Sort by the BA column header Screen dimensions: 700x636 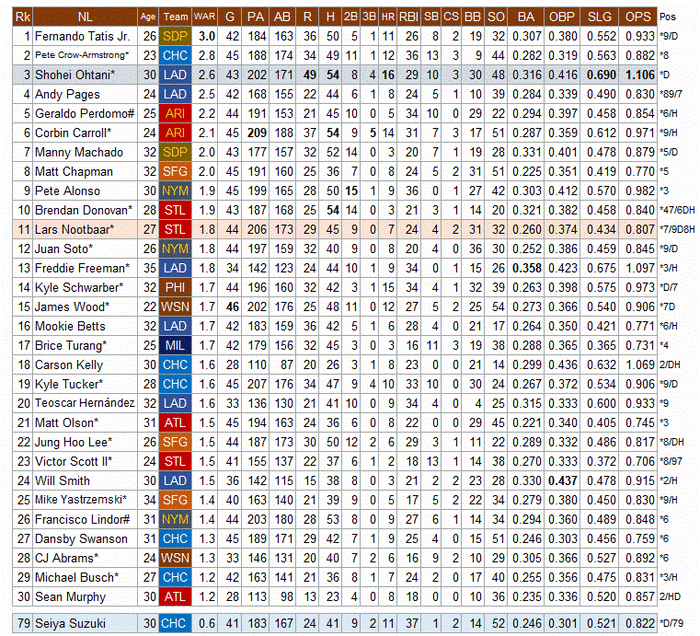tap(525, 17)
